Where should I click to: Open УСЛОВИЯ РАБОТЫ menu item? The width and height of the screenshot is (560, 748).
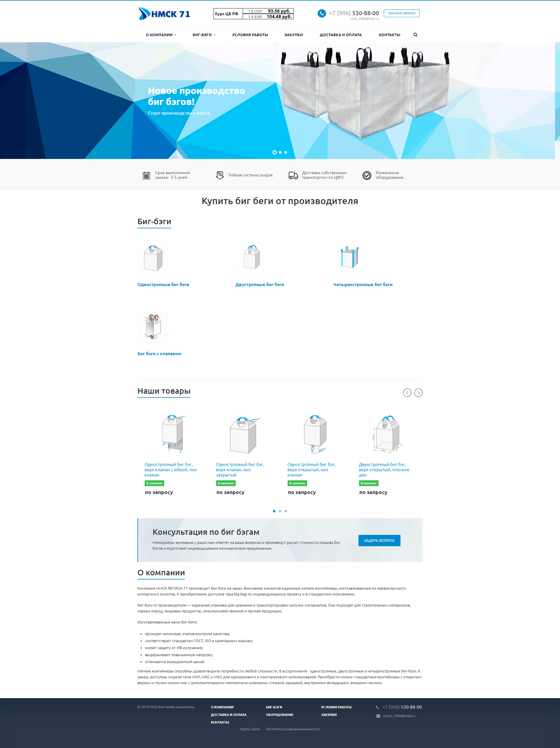[x=250, y=35]
